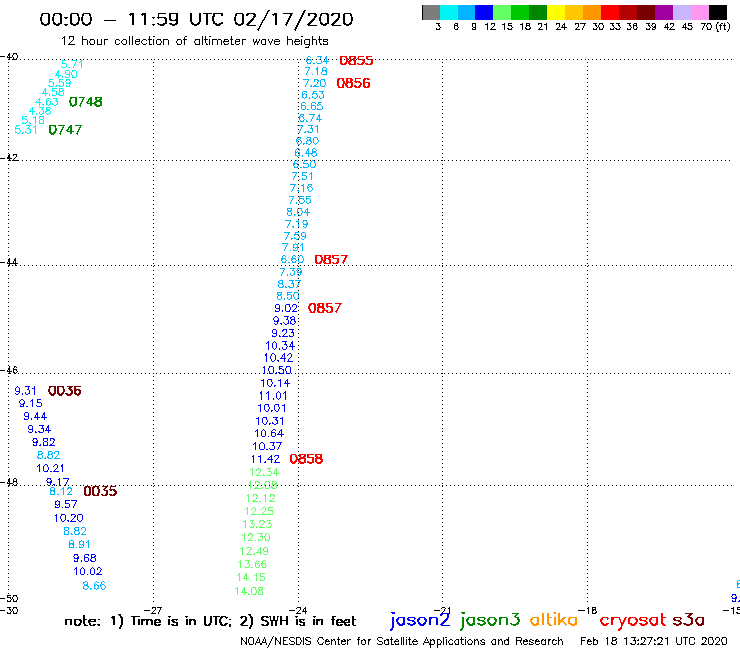Click wave height value 10.50

277,371
